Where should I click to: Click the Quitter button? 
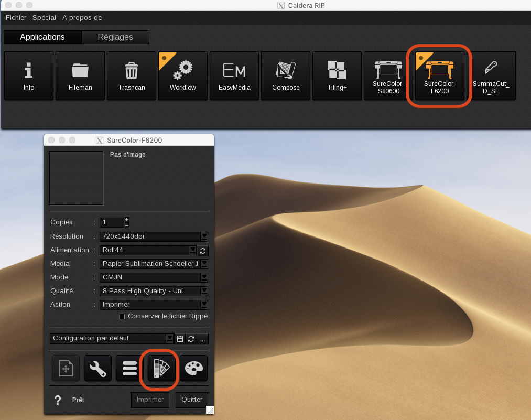click(192, 400)
